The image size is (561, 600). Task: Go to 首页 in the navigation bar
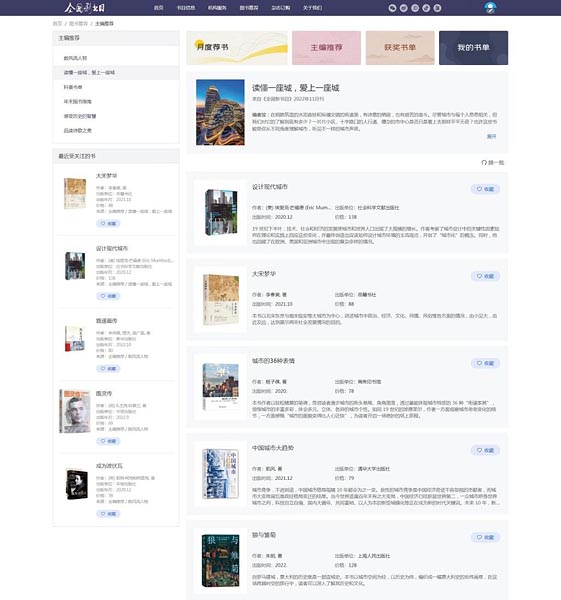tap(158, 8)
